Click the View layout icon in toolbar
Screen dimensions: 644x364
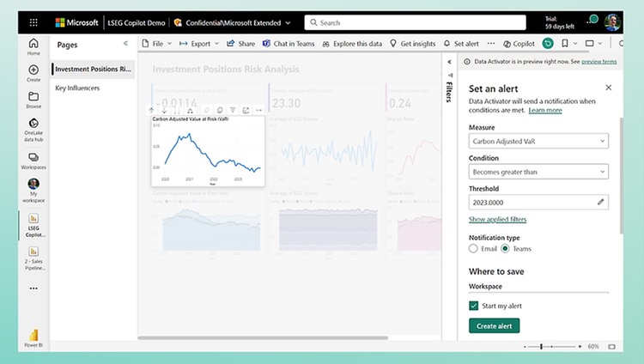click(x=589, y=43)
